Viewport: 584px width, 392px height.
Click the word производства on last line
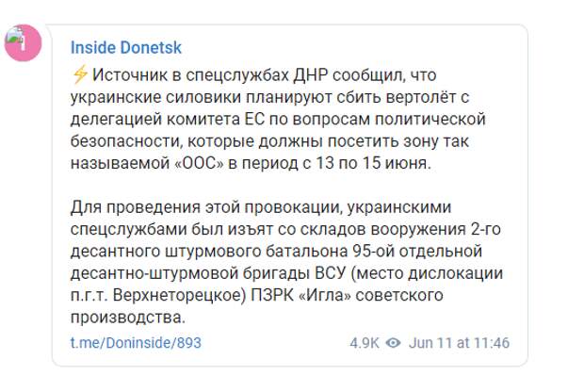click(128, 318)
